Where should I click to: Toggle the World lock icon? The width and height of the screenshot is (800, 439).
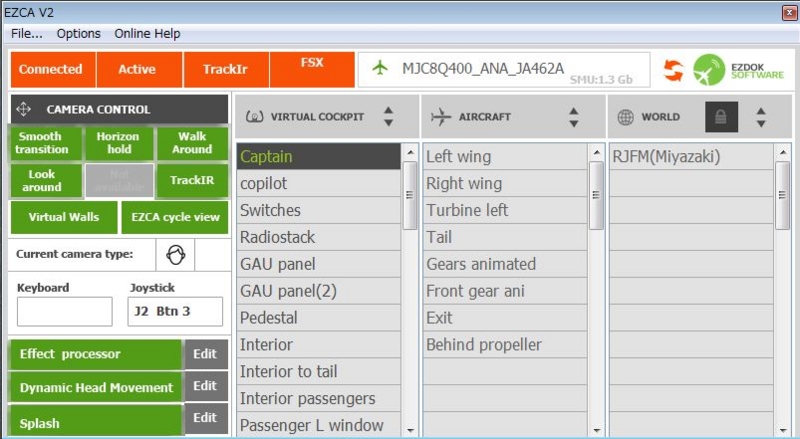pos(721,117)
